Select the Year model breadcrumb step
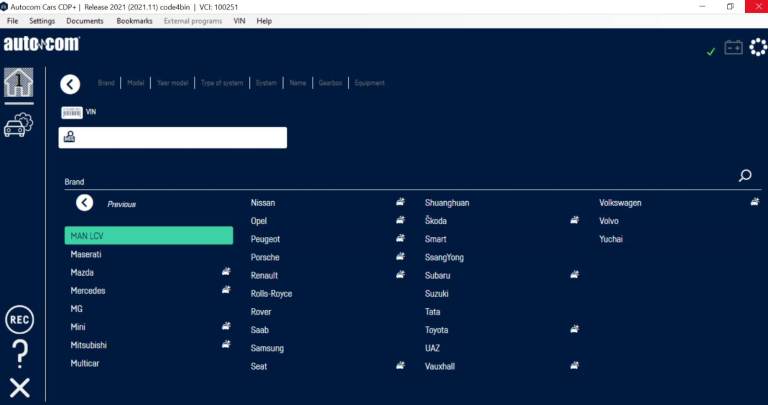 pos(172,83)
